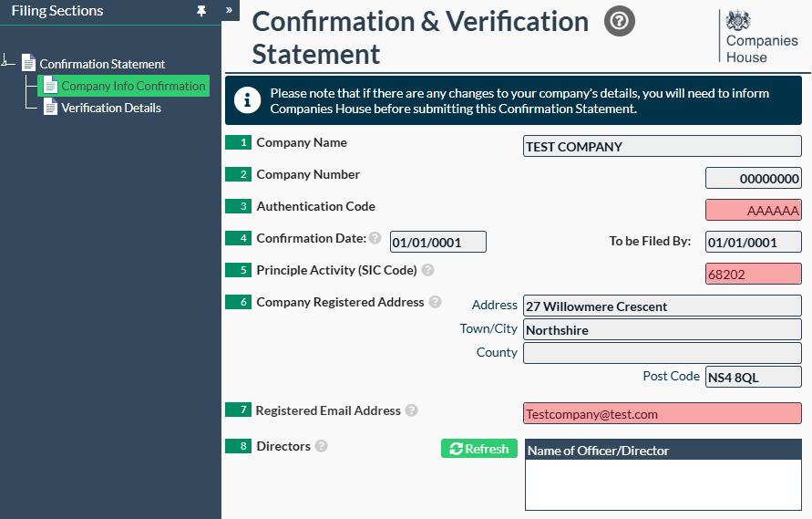Open help for Confirmation & Verification Statement
This screenshot has width=812, height=519.
[619, 21]
